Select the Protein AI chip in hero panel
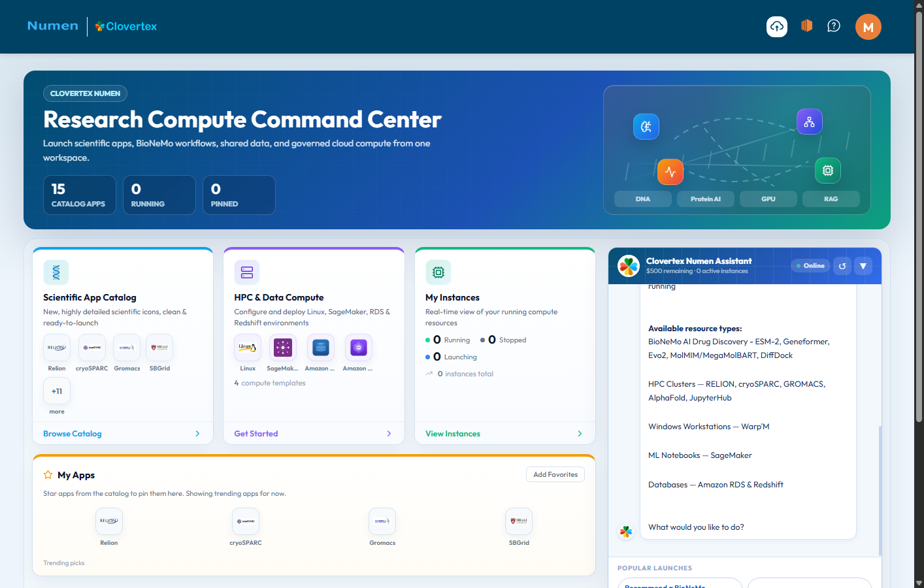 click(x=706, y=199)
